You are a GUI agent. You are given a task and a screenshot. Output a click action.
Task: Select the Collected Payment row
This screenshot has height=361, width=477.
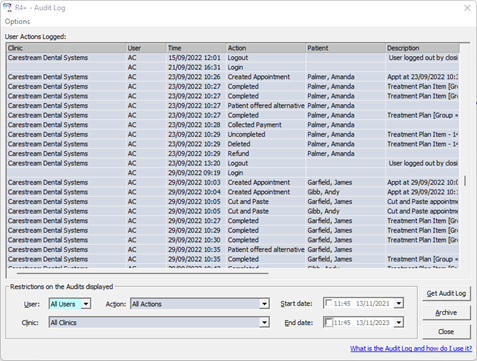coord(233,125)
